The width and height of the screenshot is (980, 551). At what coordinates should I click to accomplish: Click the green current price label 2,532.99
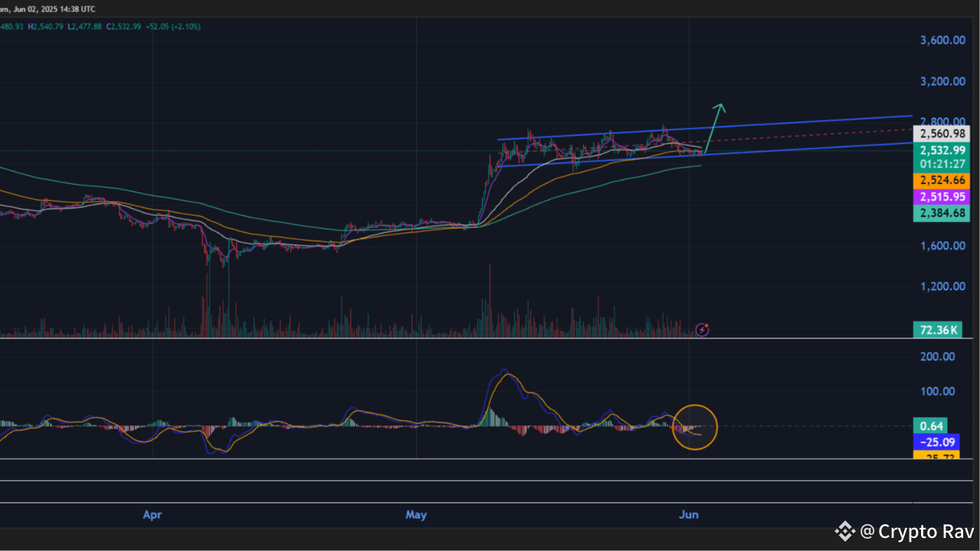[942, 151]
